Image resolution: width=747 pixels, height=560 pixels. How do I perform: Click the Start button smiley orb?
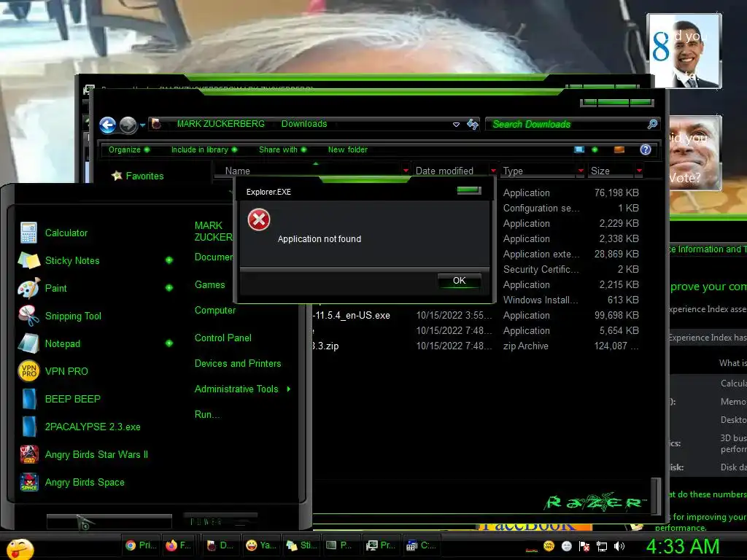coord(20,548)
